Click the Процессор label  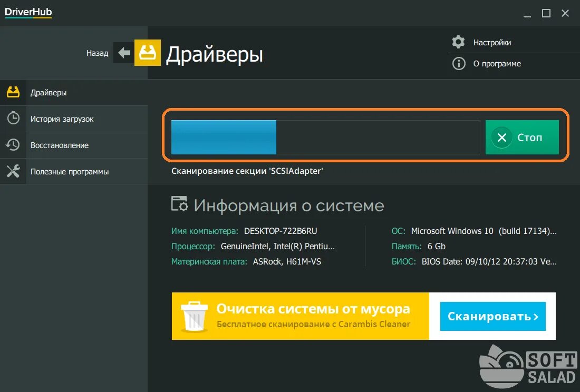click(192, 247)
